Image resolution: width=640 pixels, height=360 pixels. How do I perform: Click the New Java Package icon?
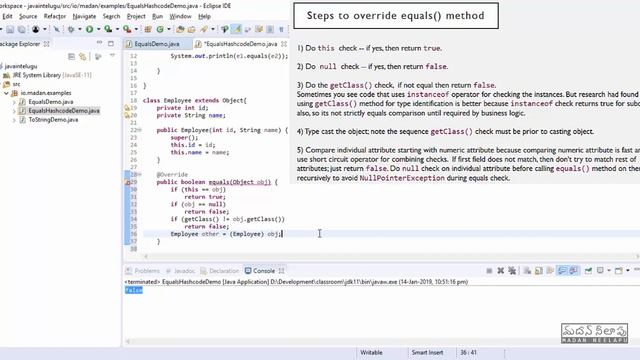[x=148, y=29]
